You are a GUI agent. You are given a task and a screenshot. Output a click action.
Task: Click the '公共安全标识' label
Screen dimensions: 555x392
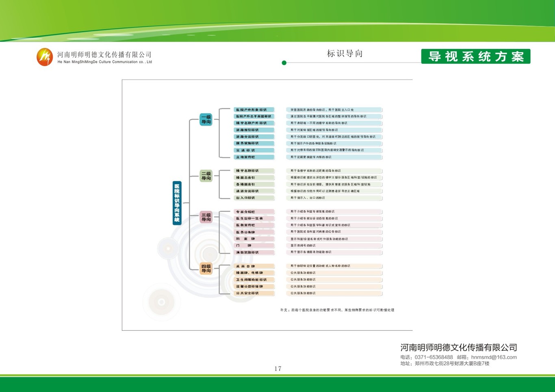click(x=254, y=293)
